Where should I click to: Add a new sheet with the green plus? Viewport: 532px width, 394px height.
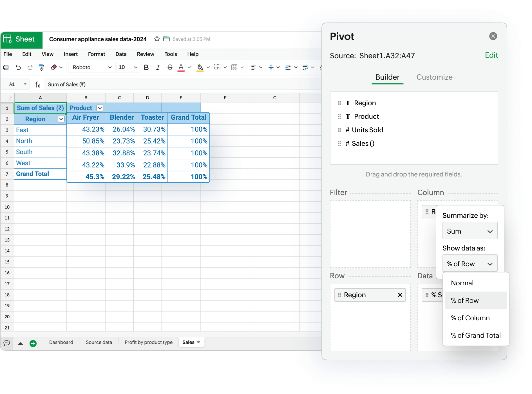coord(33,343)
